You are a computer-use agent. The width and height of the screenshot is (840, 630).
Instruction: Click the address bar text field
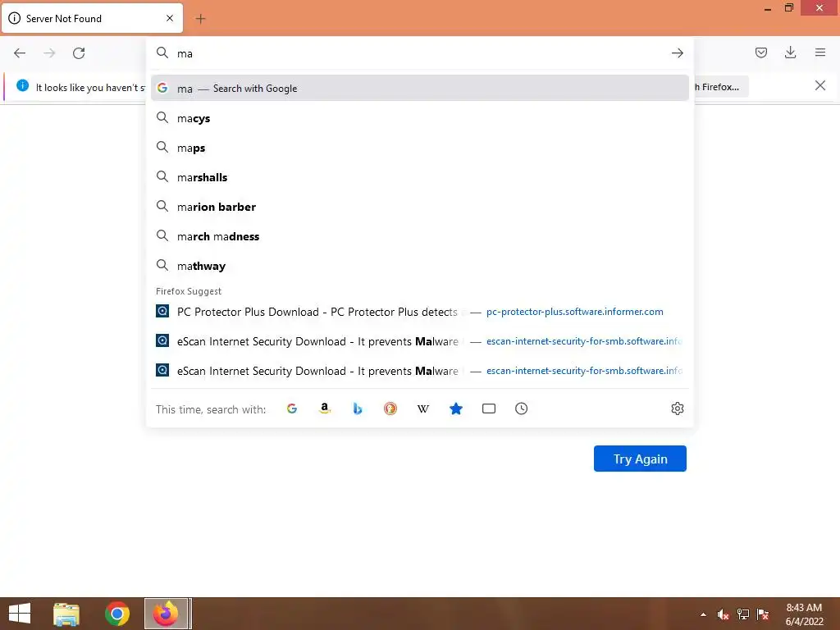point(421,53)
